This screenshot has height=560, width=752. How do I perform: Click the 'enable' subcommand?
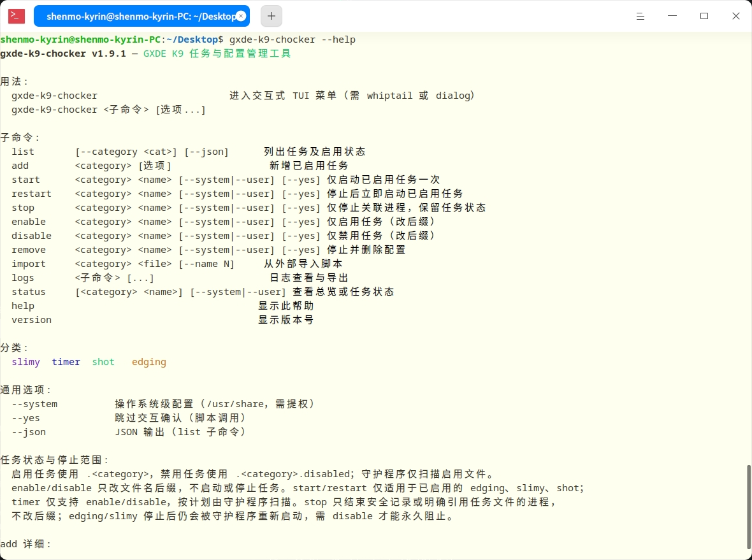click(29, 222)
